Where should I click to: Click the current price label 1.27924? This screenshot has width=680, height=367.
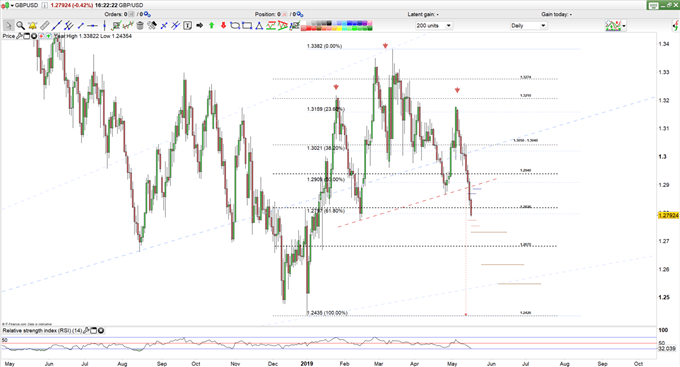pyautogui.click(x=668, y=215)
